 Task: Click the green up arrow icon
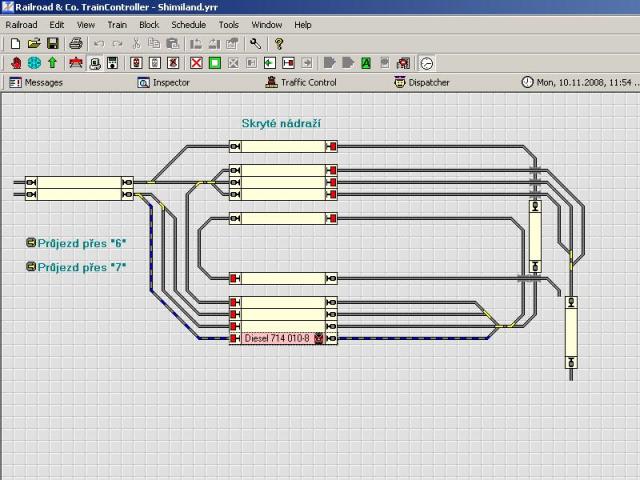pos(52,63)
